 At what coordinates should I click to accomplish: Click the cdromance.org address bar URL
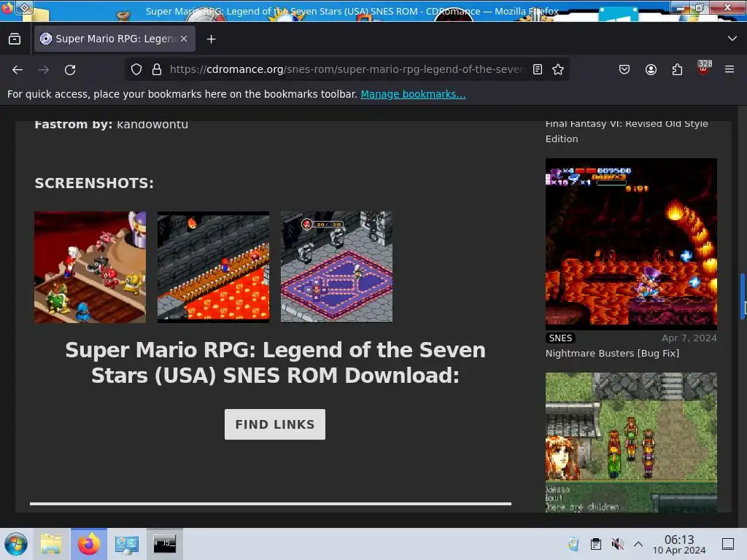347,69
